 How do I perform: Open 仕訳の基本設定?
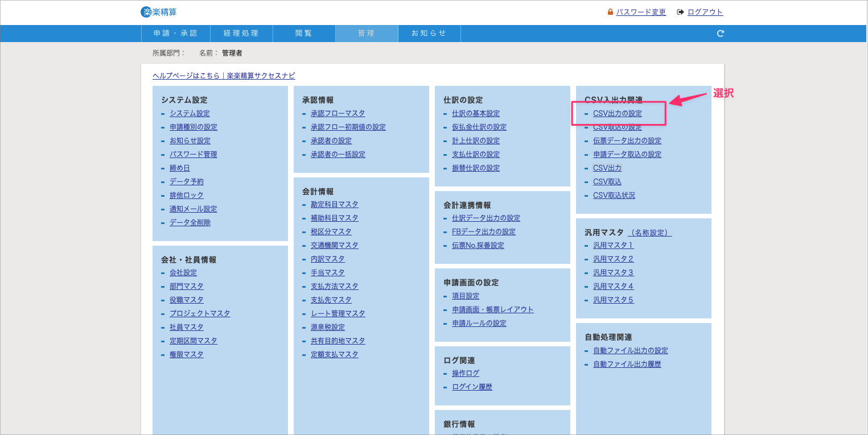476,114
